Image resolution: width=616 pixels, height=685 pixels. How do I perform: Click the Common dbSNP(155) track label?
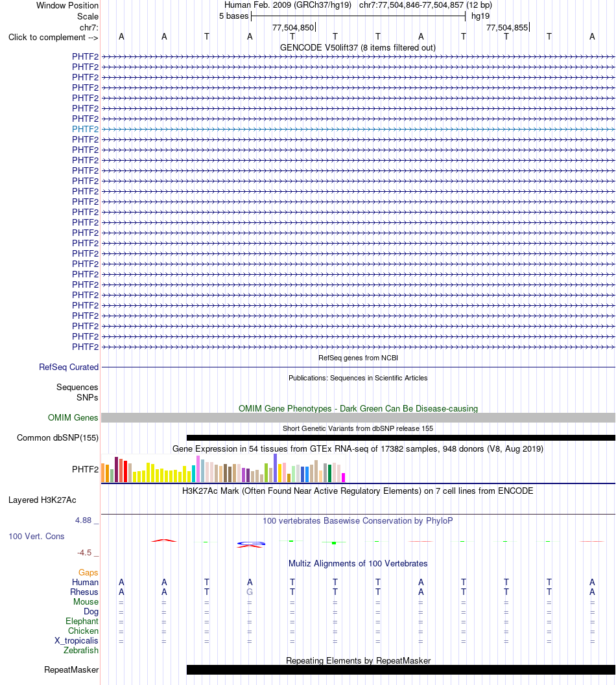(58, 437)
